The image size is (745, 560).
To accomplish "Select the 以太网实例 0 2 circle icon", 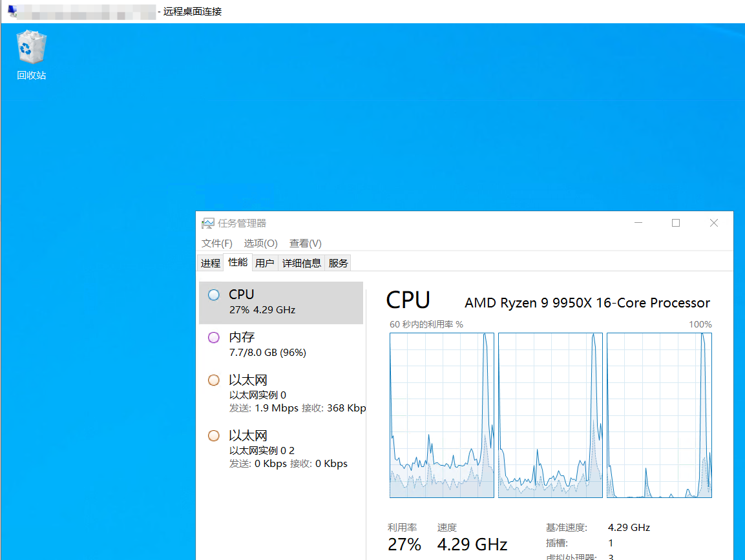I will pos(214,436).
